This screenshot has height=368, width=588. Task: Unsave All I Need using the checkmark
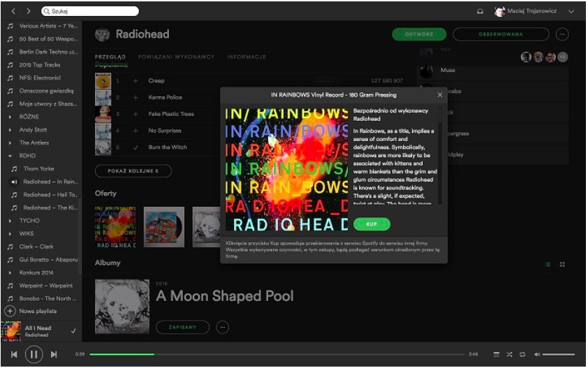pyautogui.click(x=73, y=331)
